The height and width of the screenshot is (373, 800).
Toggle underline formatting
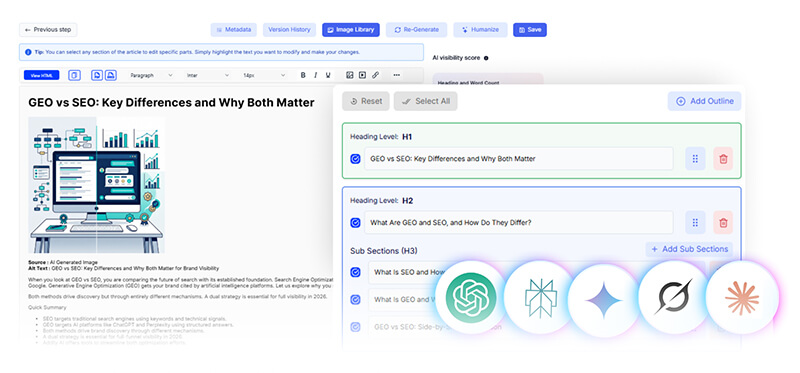coord(328,76)
